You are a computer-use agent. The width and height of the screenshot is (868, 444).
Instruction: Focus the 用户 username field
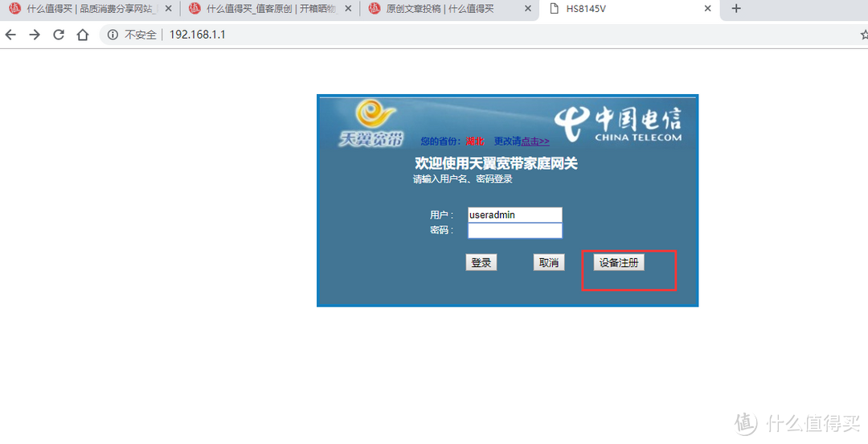tap(515, 215)
